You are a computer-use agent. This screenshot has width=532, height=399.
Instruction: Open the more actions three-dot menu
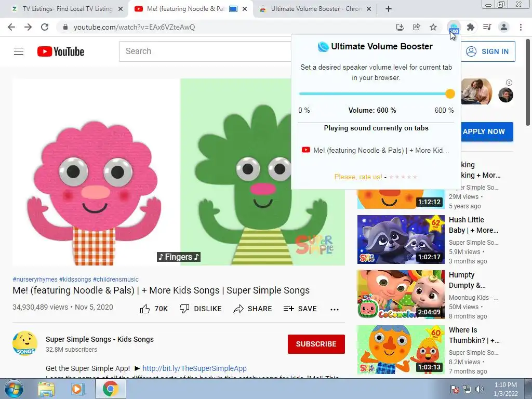[x=335, y=309]
